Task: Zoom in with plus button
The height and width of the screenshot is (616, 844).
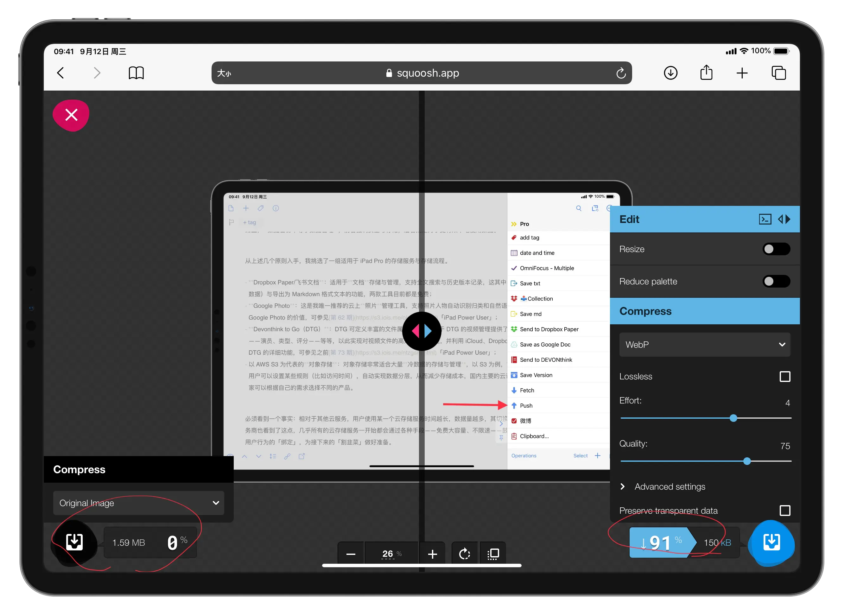Action: [432, 554]
